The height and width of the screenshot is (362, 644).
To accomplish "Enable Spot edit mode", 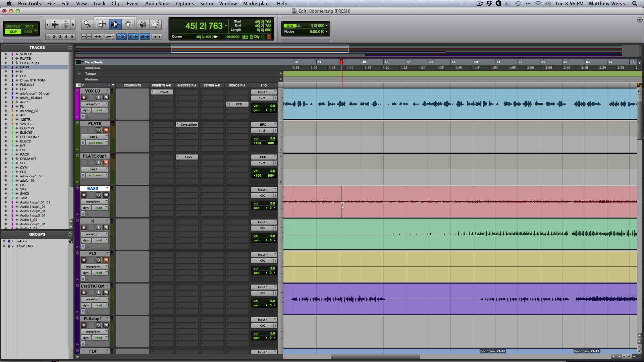I will click(30, 26).
